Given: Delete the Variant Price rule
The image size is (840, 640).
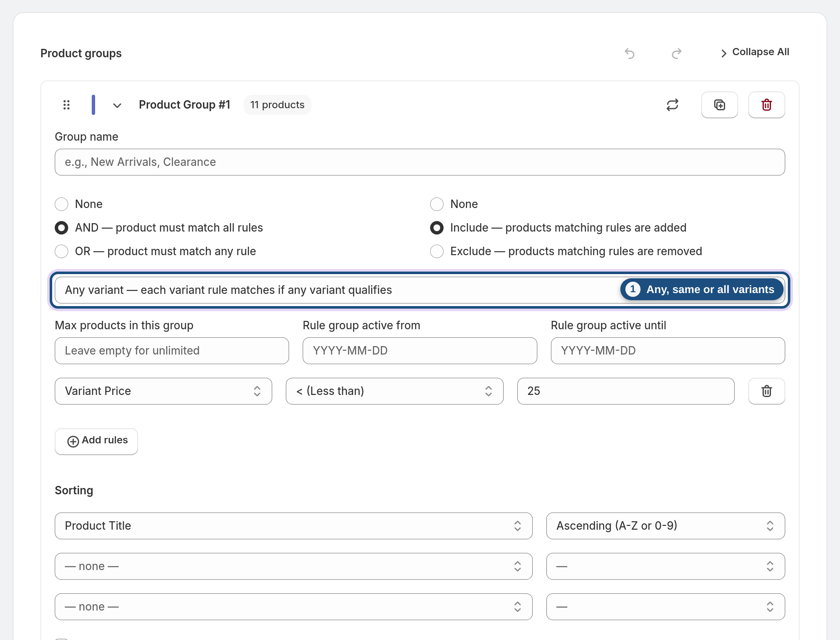Looking at the screenshot, I should (x=767, y=391).
